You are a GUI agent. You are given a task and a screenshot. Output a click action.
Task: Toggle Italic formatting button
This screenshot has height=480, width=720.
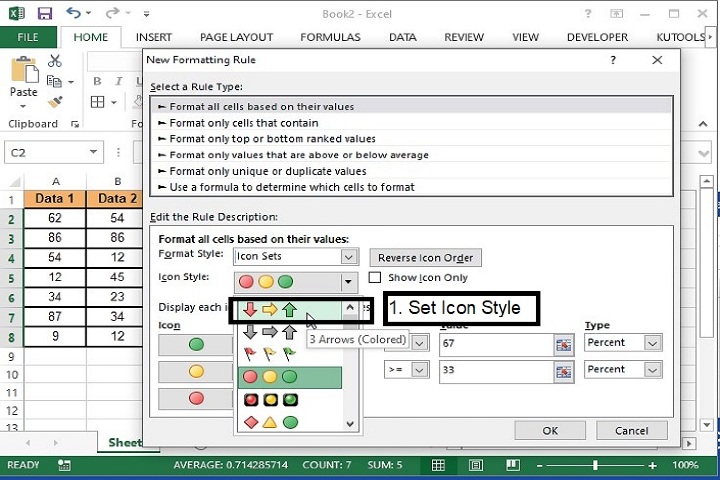(x=118, y=81)
